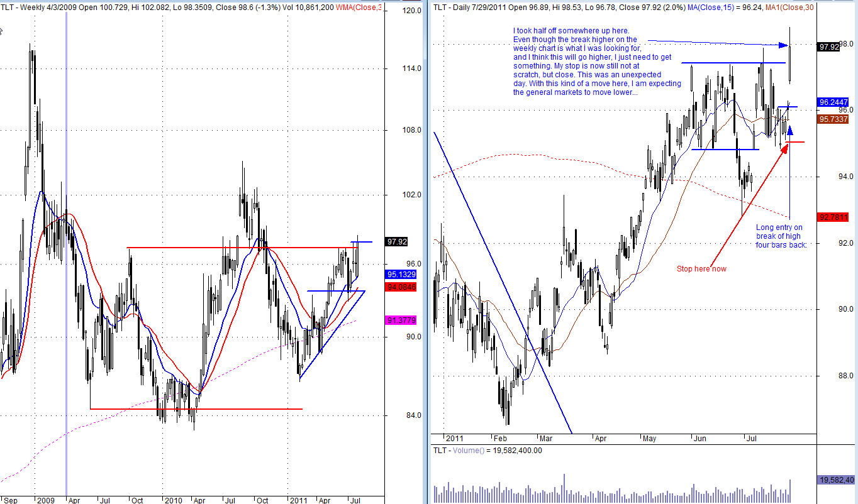Select the TLT - Volume() = 19,582,400.00 label
The height and width of the screenshot is (504, 858).
[x=487, y=450]
